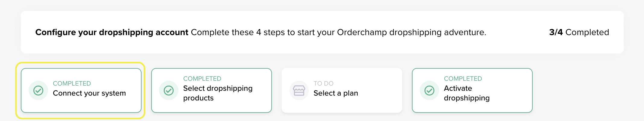Open the Connect your system step card
644x121 pixels.
pos(81,90)
